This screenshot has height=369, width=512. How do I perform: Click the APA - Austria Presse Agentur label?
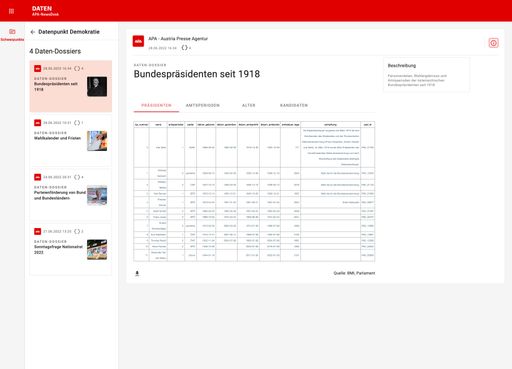178,39
